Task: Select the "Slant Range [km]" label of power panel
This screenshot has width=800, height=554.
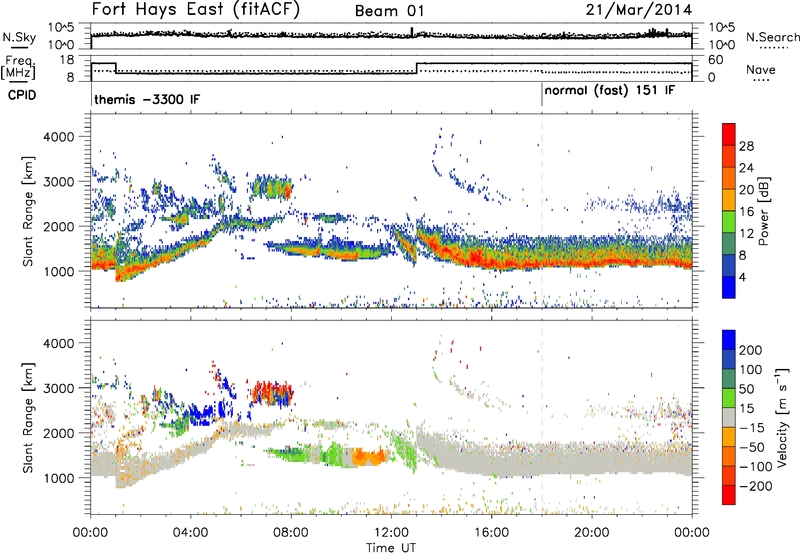Action: pyautogui.click(x=28, y=211)
